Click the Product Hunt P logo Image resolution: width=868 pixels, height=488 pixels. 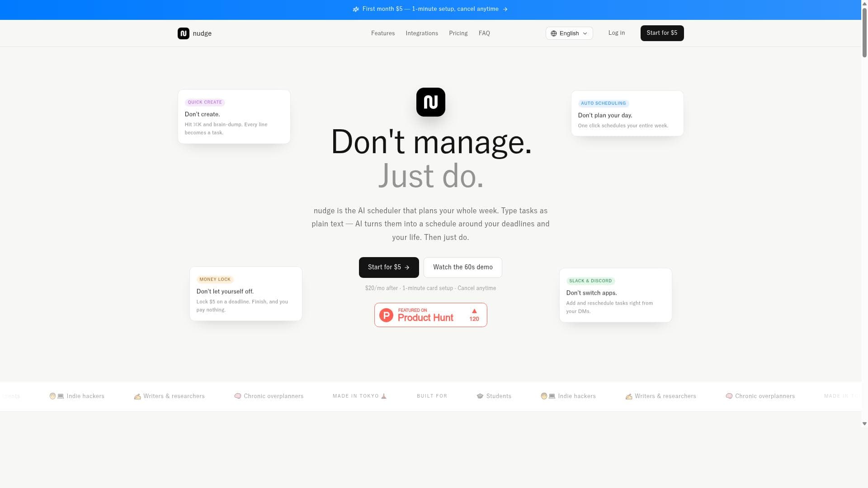click(x=386, y=315)
